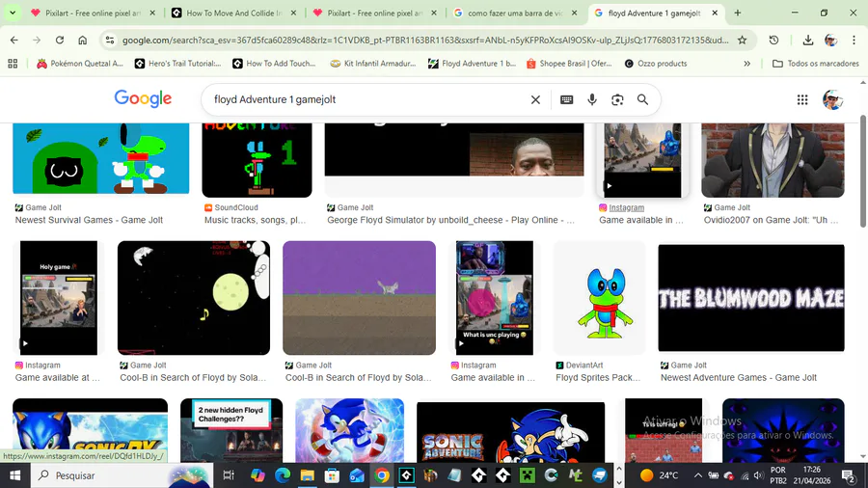Screen dimensions: 868x488
Task: Open Cool-B purple sky thumbnail
Action: (x=359, y=298)
